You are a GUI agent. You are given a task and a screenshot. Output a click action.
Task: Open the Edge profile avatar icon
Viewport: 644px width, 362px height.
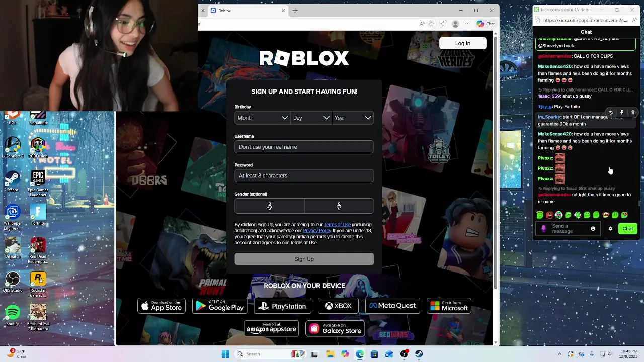tap(455, 24)
